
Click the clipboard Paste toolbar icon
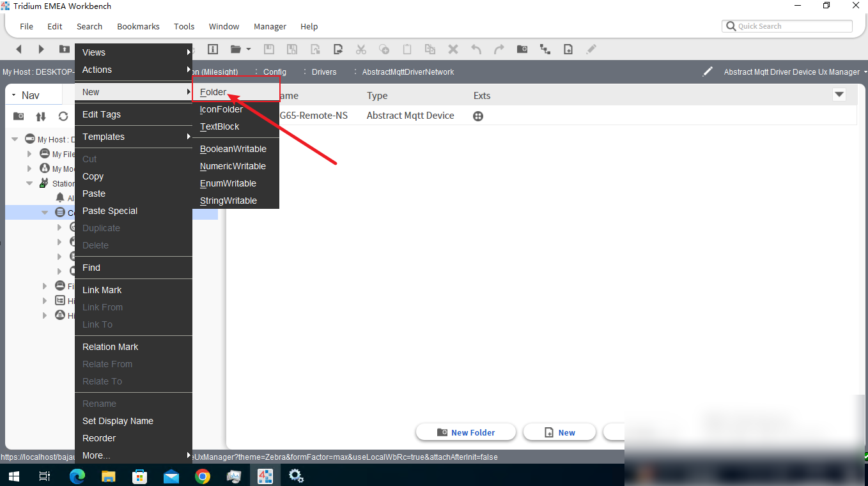click(x=407, y=49)
